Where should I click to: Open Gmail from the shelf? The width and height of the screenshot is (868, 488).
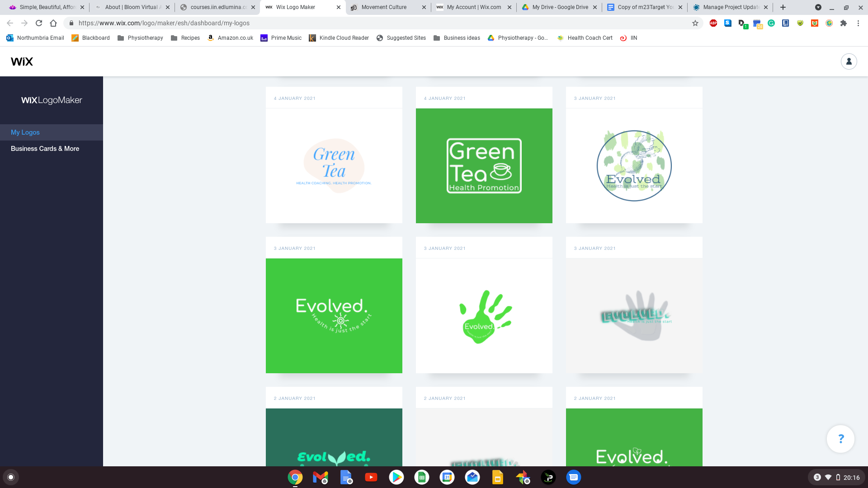pyautogui.click(x=321, y=477)
